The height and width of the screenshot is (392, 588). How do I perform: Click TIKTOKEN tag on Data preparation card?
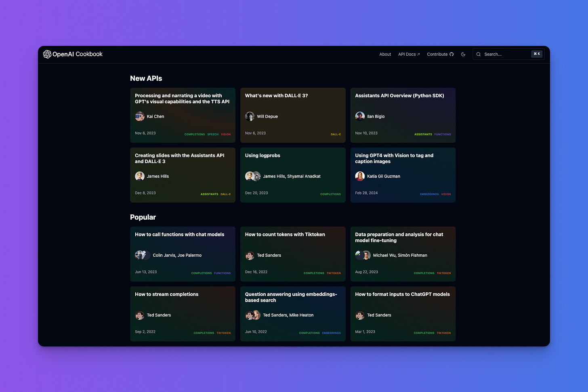444,273
